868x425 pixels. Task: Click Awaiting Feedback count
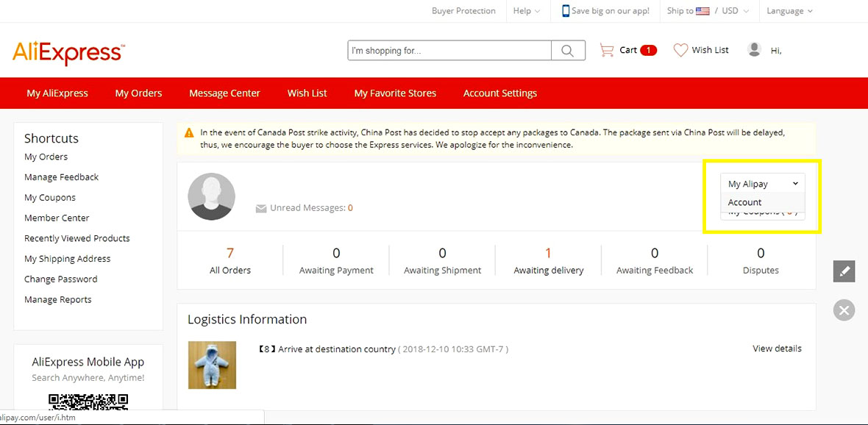click(655, 254)
